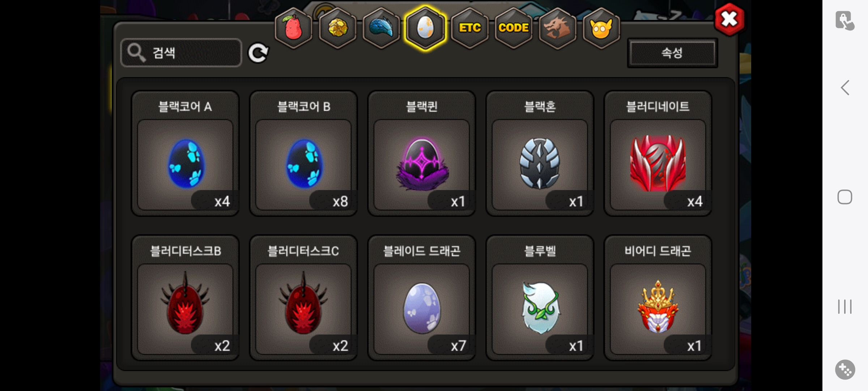Screen dimensions: 868x391
Task: Choose the 블랙혼 armored egg
Action: coord(540,154)
